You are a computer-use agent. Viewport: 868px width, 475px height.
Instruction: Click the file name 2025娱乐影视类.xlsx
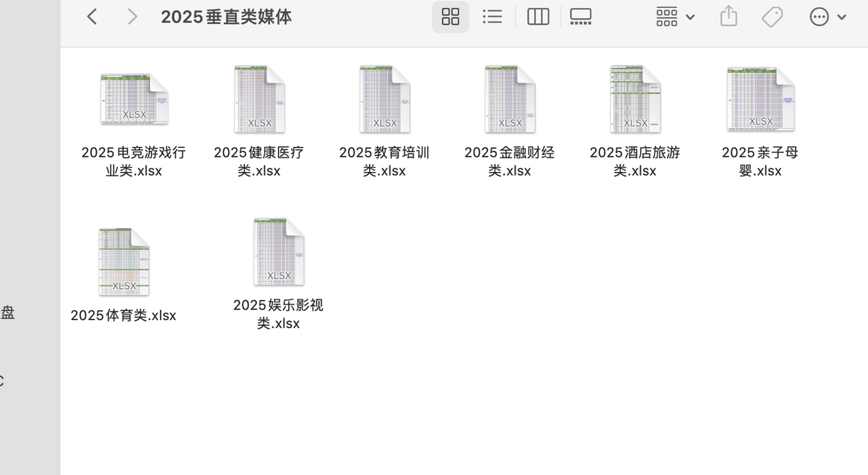point(278,314)
